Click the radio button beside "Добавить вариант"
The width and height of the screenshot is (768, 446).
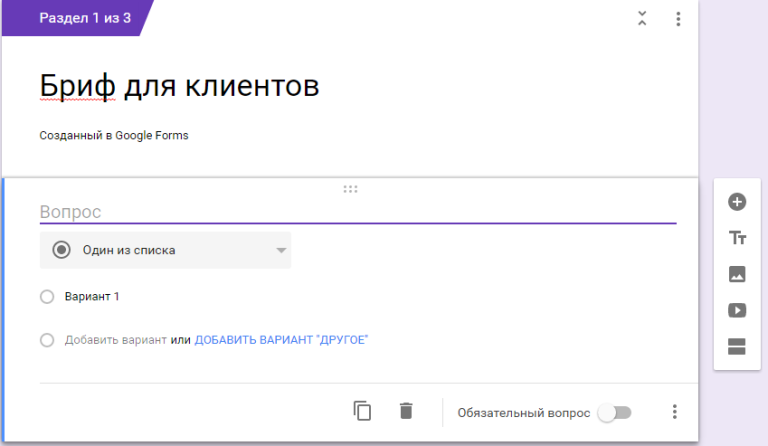click(x=47, y=340)
